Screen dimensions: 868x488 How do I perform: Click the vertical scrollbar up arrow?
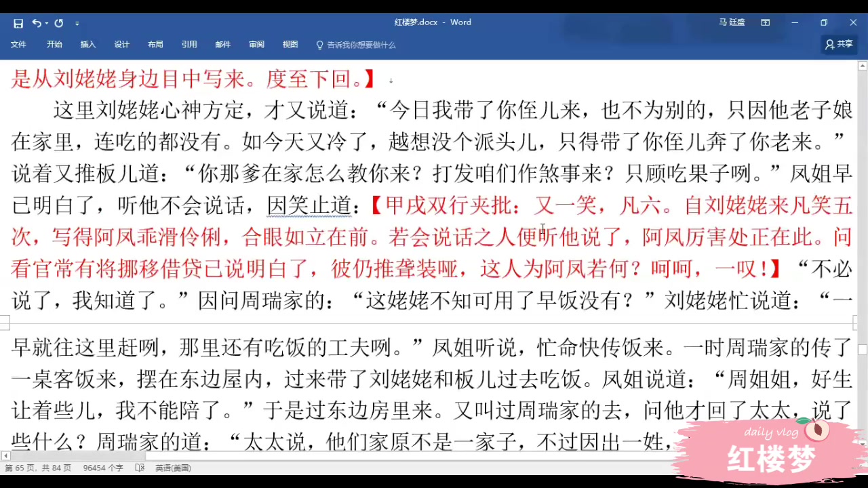coord(863,66)
